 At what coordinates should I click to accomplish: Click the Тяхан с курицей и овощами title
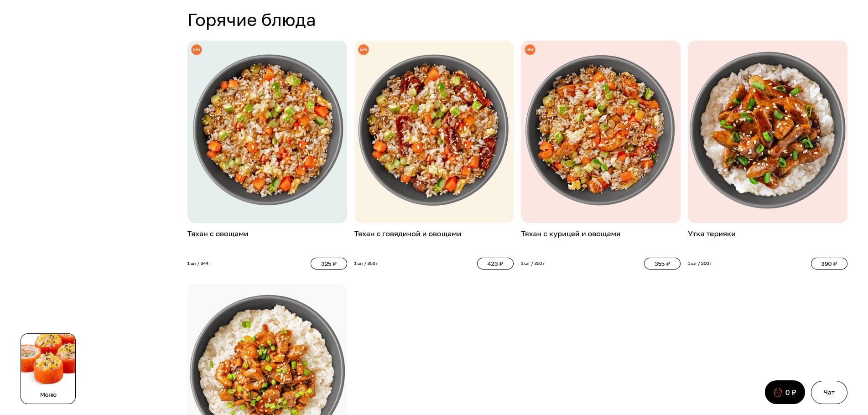[571, 234]
